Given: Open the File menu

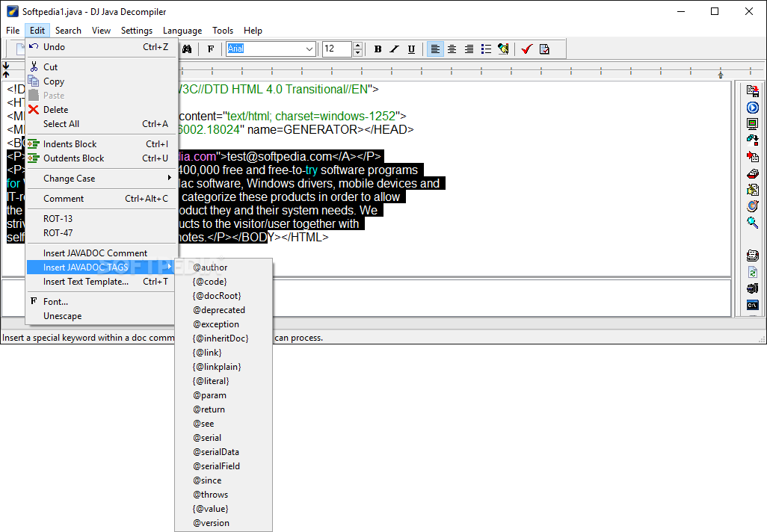Looking at the screenshot, I should 13,31.
